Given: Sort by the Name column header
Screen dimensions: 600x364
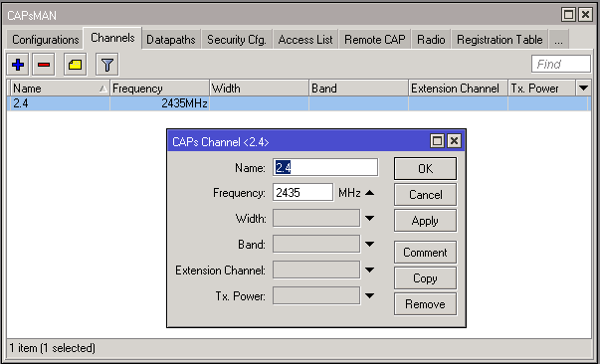Looking at the screenshot, I should pos(60,89).
